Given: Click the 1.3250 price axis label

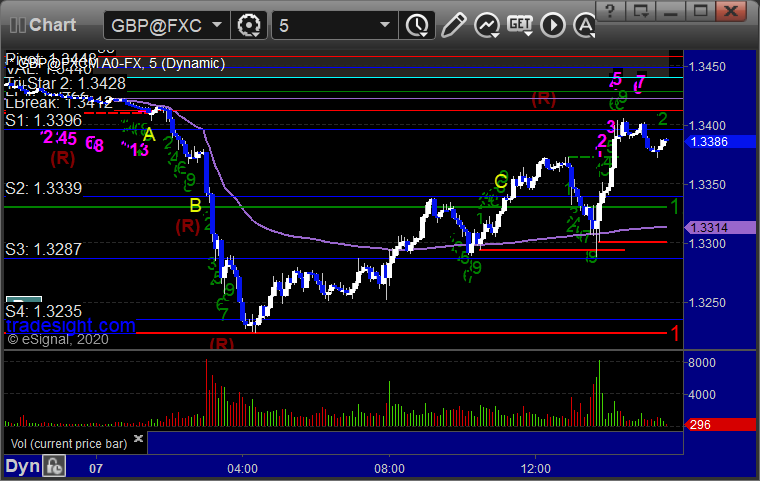Looking at the screenshot, I should click(707, 303).
